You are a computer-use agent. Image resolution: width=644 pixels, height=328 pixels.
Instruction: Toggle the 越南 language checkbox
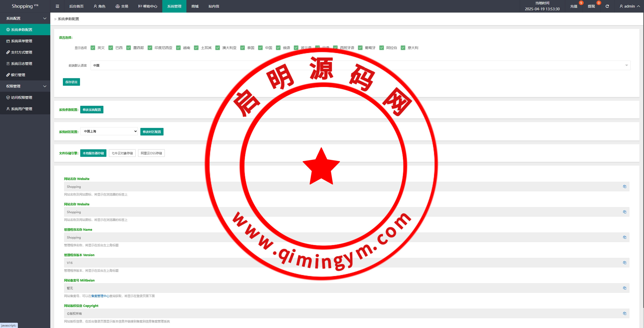(178, 48)
